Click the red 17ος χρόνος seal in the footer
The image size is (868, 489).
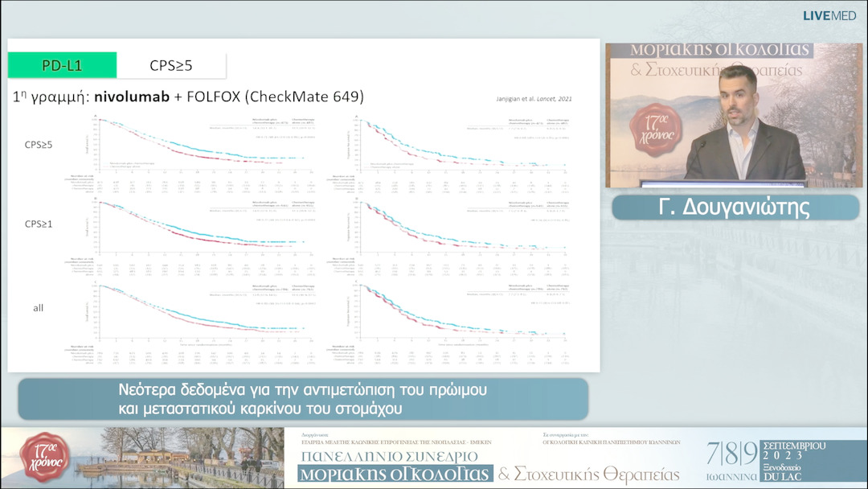coord(44,458)
